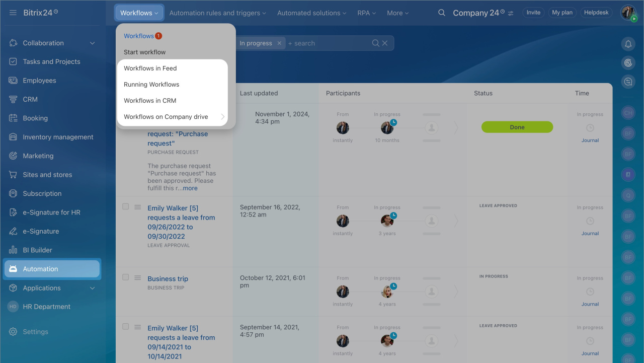
Task: Open the More dropdown
Action: [398, 13]
